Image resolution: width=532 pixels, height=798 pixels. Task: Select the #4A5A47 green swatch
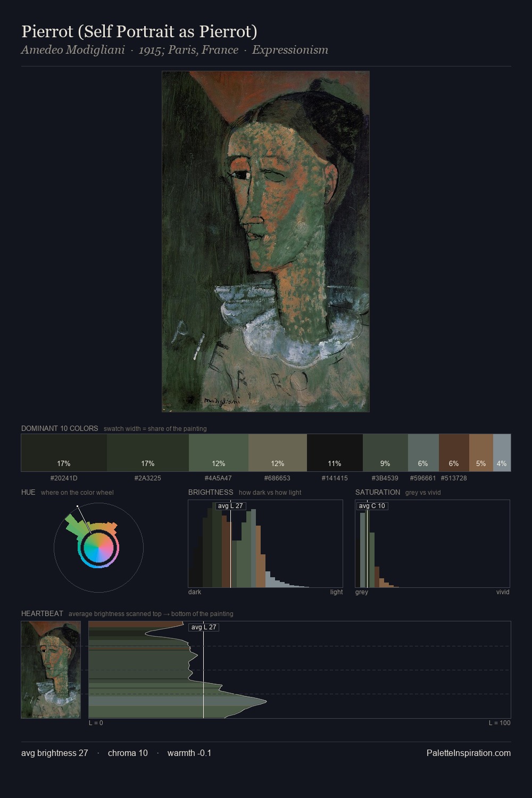click(x=219, y=453)
